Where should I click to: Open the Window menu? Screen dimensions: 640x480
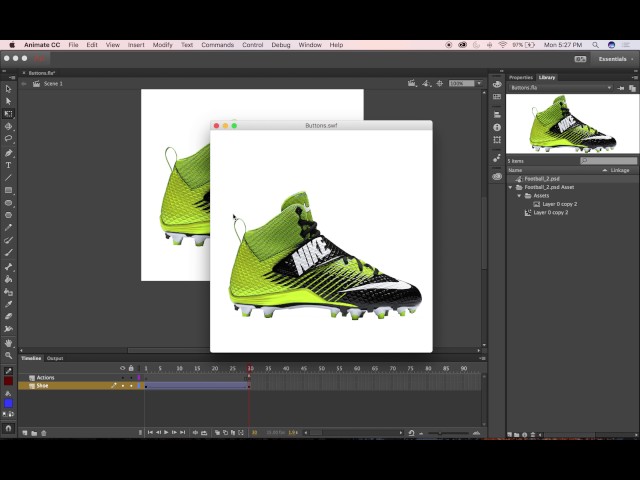pos(310,45)
